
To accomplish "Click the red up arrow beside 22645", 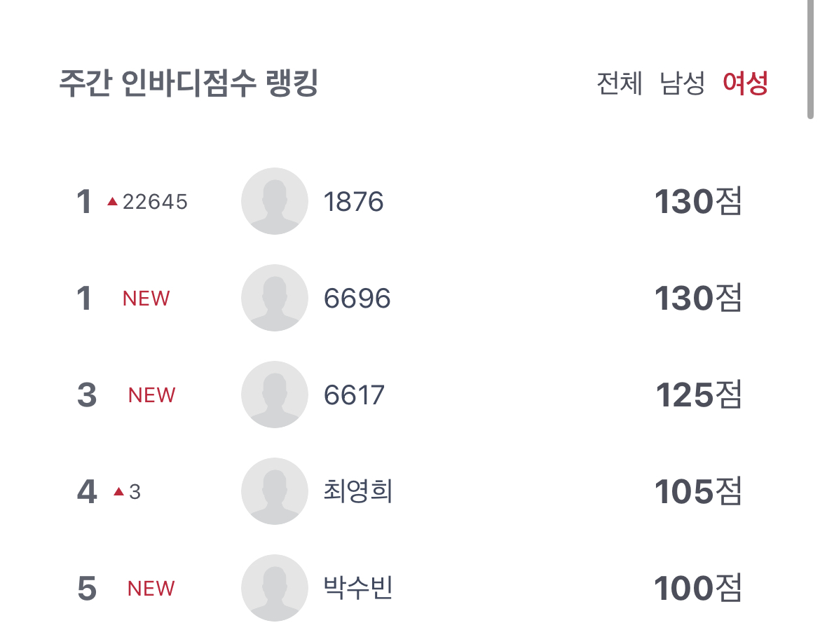I will (112, 202).
